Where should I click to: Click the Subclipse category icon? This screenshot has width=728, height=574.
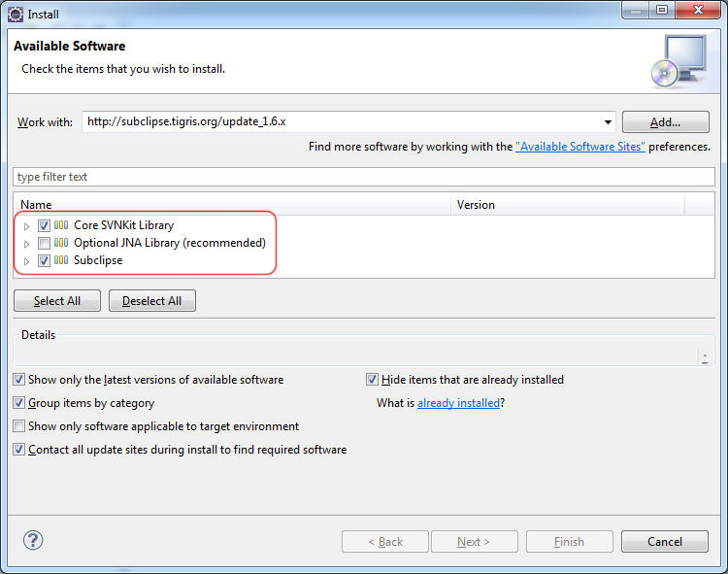(x=61, y=260)
